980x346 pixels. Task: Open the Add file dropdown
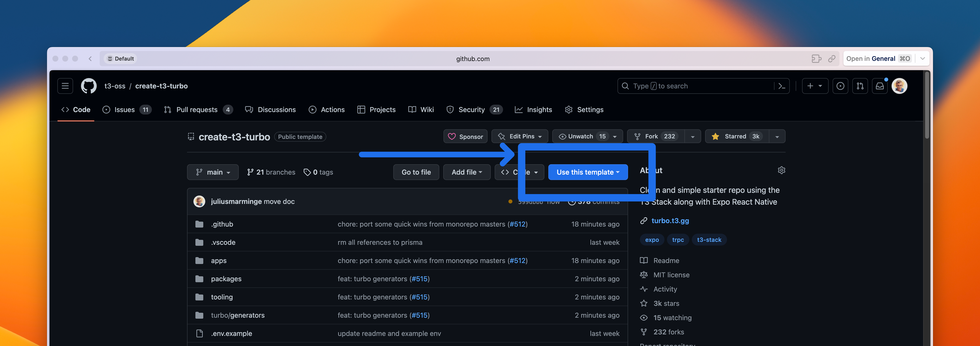(x=467, y=172)
